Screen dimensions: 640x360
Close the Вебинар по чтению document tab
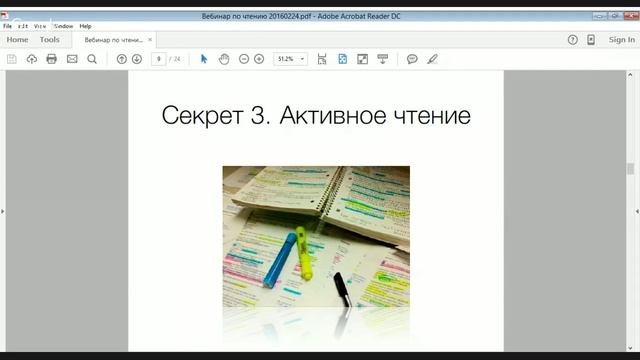pos(150,40)
